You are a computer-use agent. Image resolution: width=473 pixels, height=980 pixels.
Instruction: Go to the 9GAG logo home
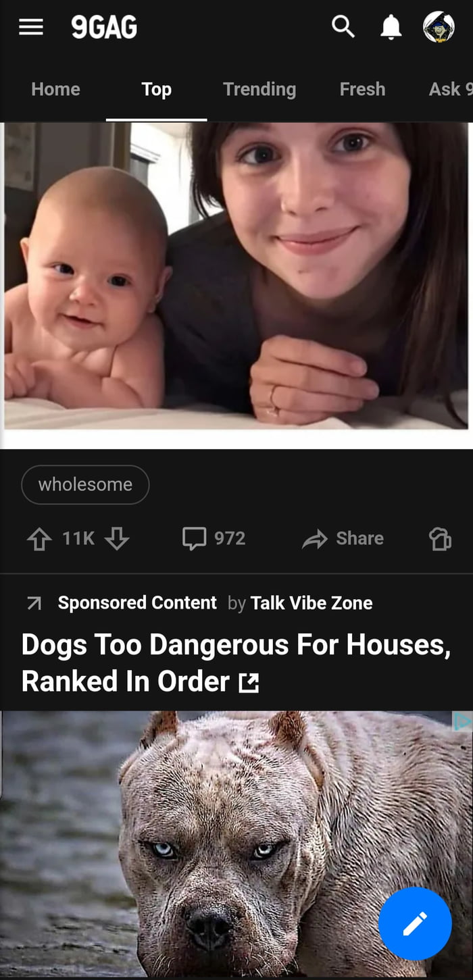click(104, 27)
